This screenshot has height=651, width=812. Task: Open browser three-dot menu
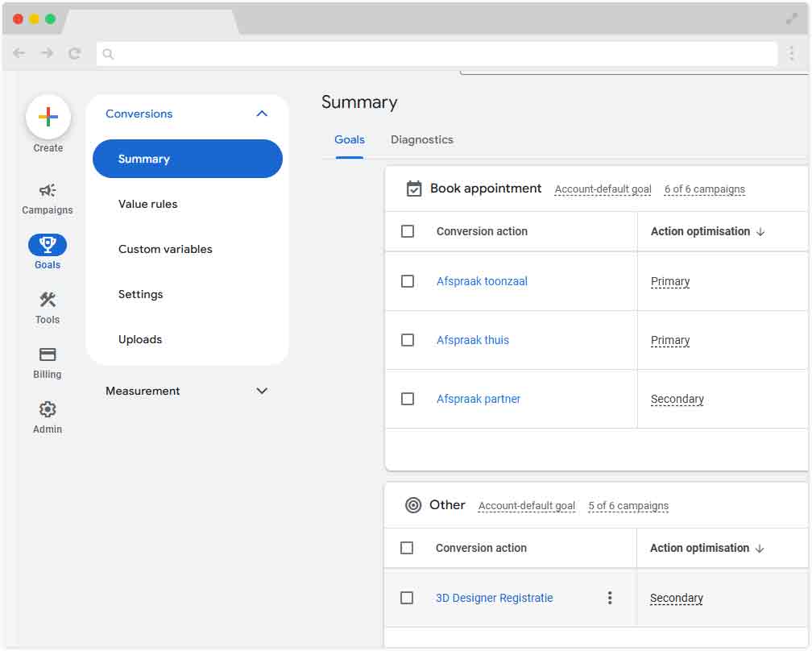(791, 53)
